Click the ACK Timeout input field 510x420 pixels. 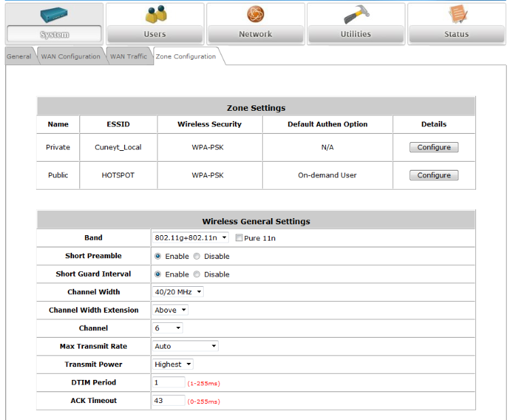click(168, 401)
